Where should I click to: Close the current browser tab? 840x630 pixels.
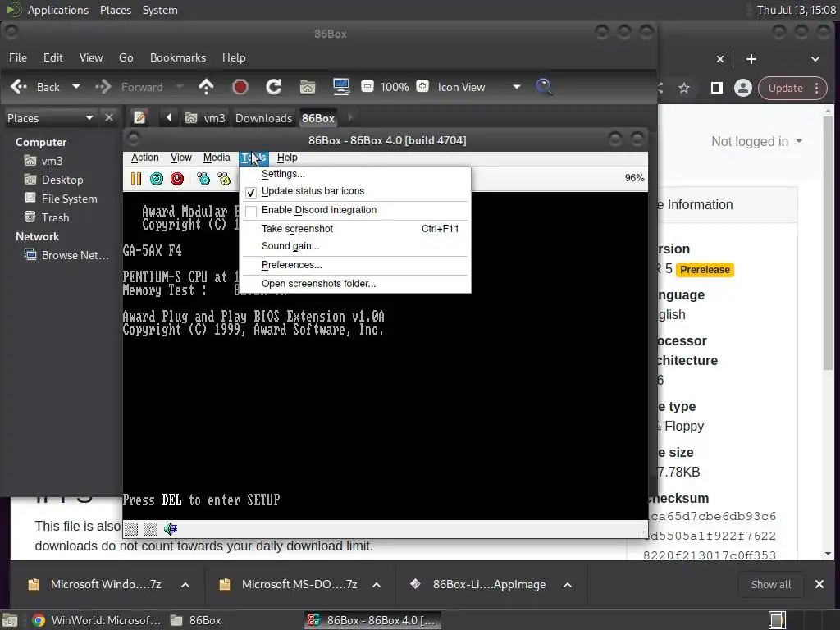[720, 59]
